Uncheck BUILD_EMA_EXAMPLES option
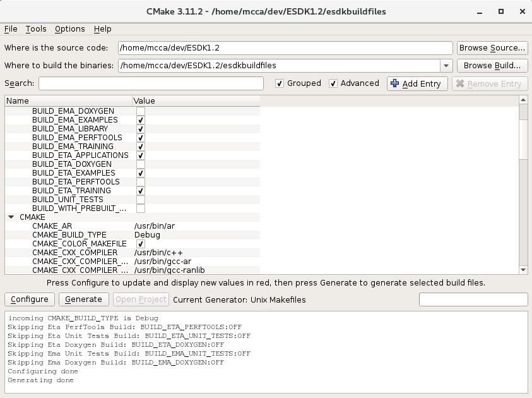Image resolution: width=532 pixels, height=398 pixels. 141,120
